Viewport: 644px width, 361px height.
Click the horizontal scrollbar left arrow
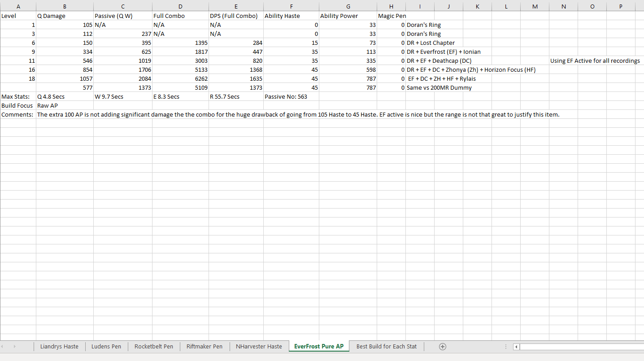point(516,347)
